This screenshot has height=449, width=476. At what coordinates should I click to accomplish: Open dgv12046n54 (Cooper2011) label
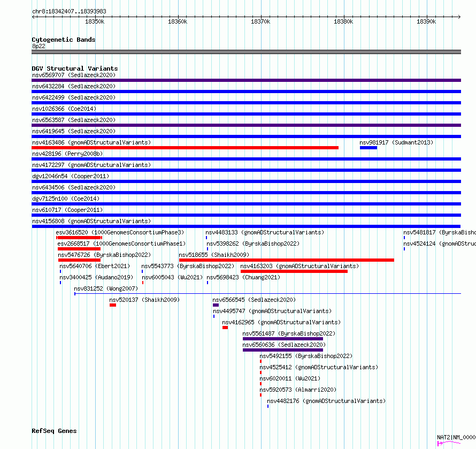tap(71, 176)
